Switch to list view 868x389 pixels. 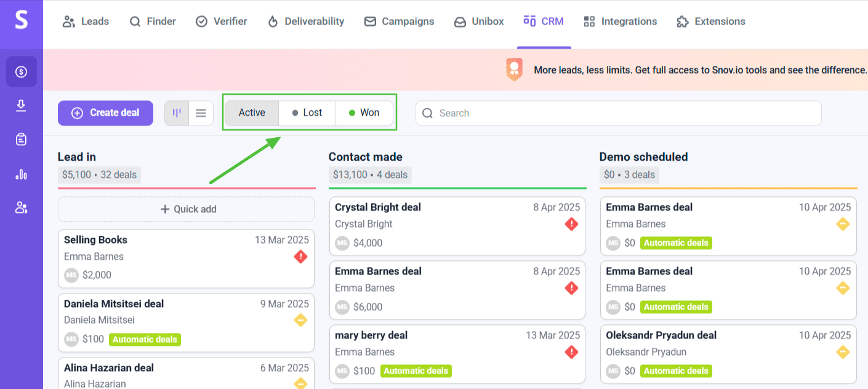pyautogui.click(x=201, y=113)
